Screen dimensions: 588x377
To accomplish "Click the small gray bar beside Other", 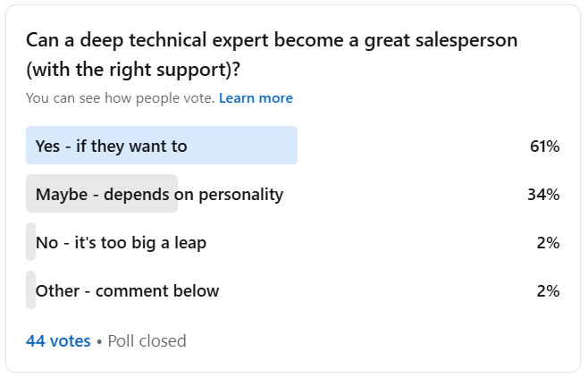I will tap(30, 289).
